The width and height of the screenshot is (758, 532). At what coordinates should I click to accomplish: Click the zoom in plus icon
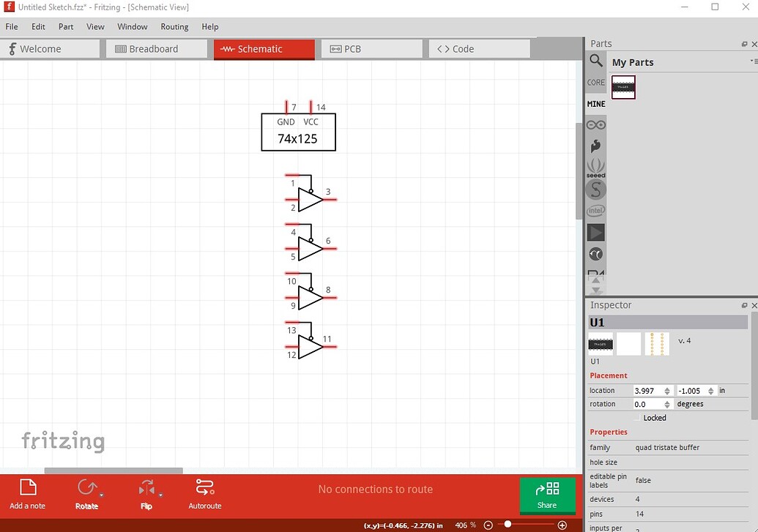[562, 525]
